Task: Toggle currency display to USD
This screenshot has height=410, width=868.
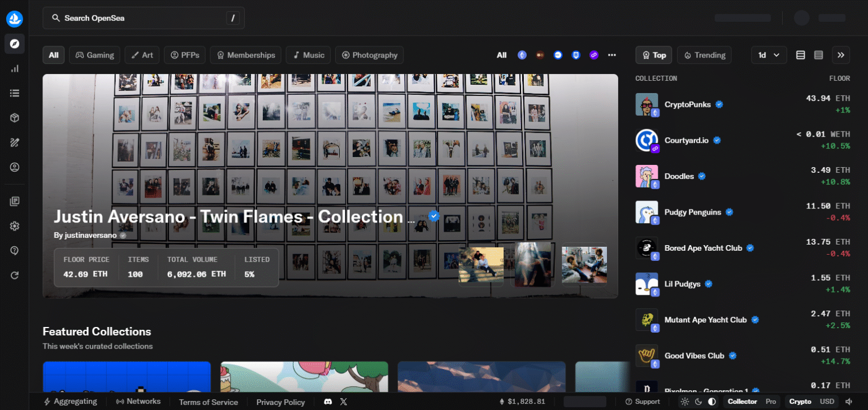Action: tap(827, 402)
